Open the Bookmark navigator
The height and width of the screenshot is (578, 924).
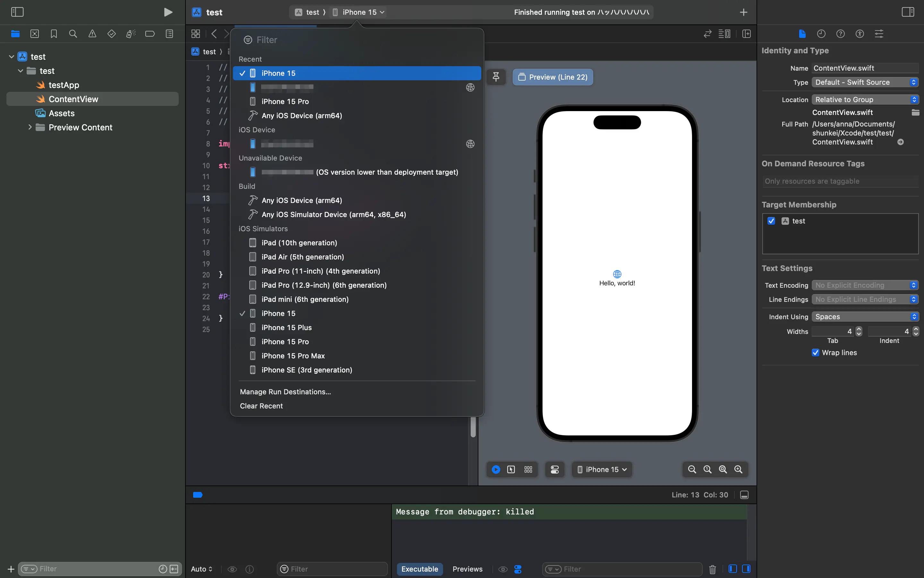(54, 34)
